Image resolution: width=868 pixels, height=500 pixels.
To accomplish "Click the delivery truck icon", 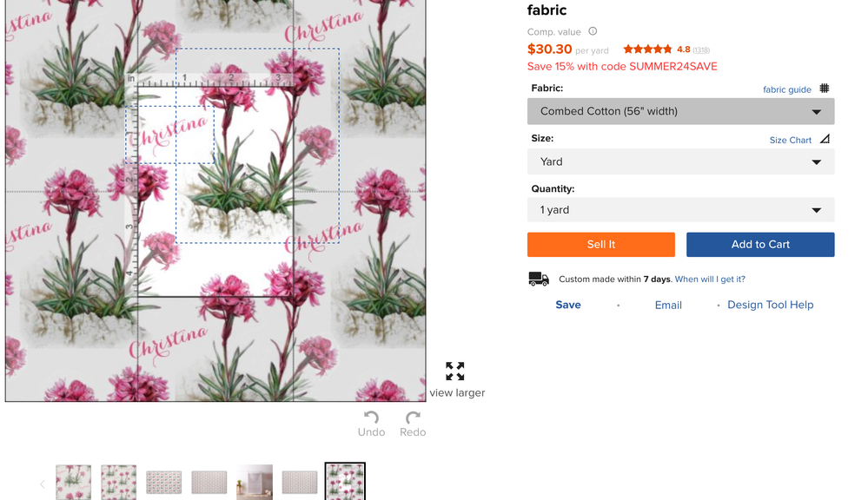I will [539, 279].
